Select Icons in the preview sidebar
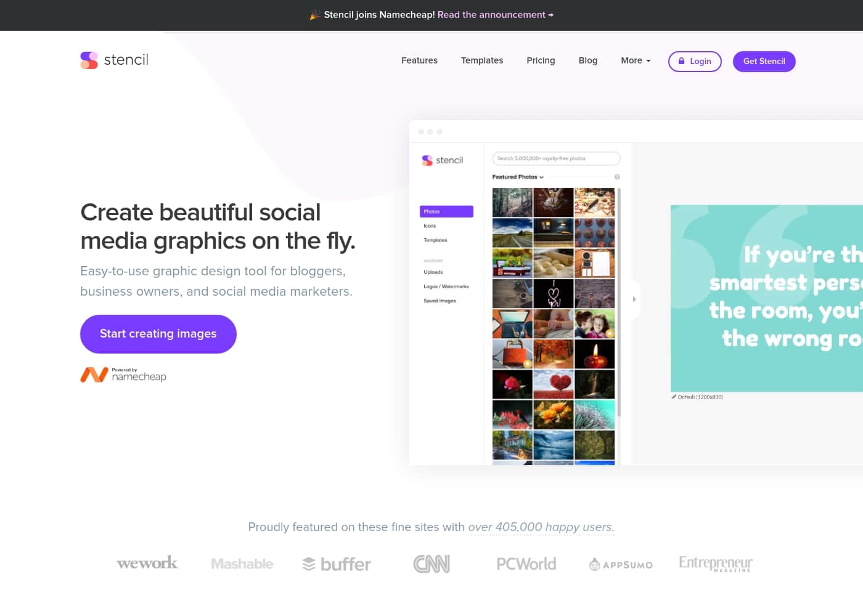 point(430,226)
